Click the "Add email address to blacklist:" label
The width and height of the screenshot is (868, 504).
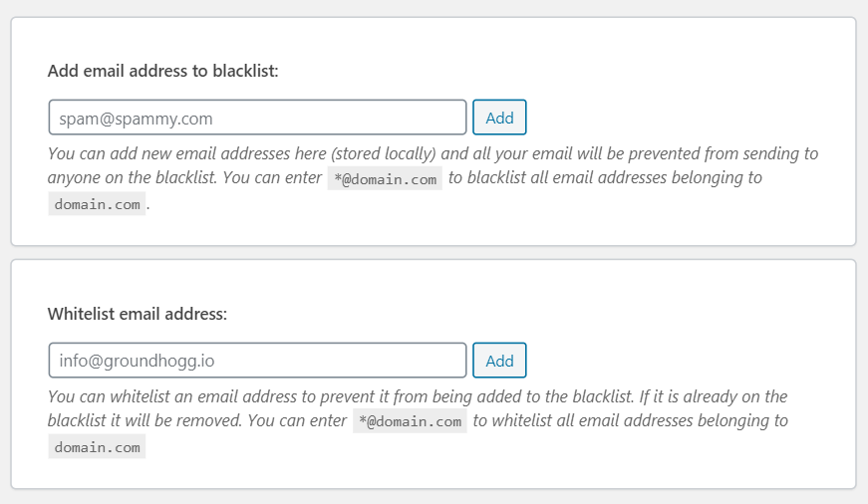(x=162, y=72)
